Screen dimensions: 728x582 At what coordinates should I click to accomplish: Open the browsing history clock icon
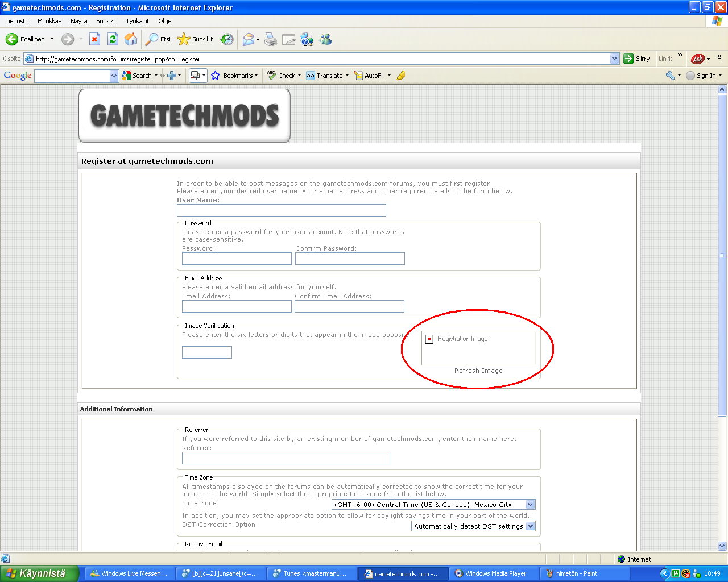click(x=227, y=39)
